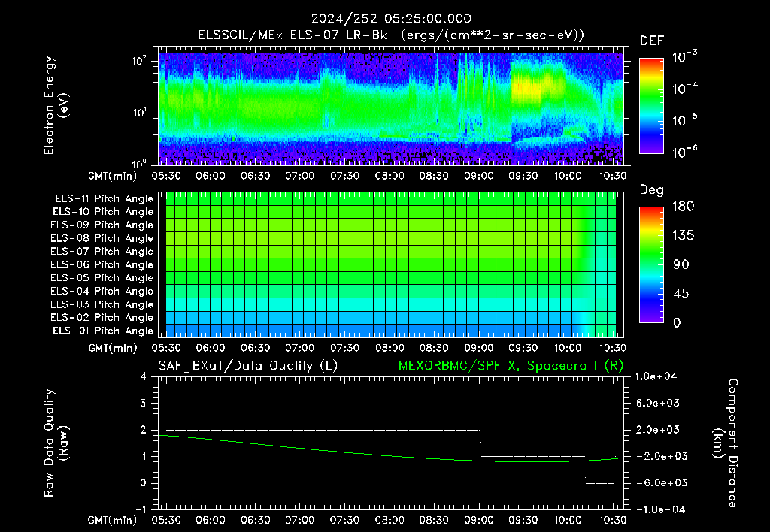Click the ELS-11 Pitch Angle row label
770x532 pixels.
104,199
